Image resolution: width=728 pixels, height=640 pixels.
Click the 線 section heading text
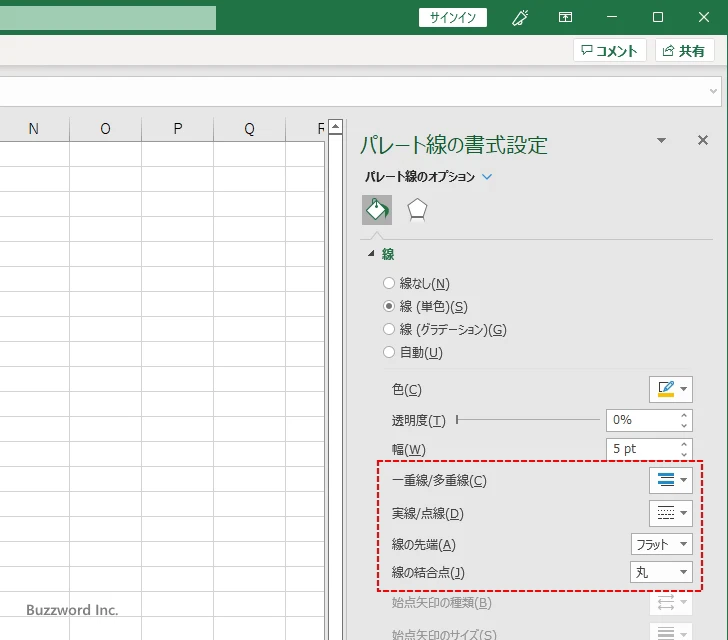(388, 254)
